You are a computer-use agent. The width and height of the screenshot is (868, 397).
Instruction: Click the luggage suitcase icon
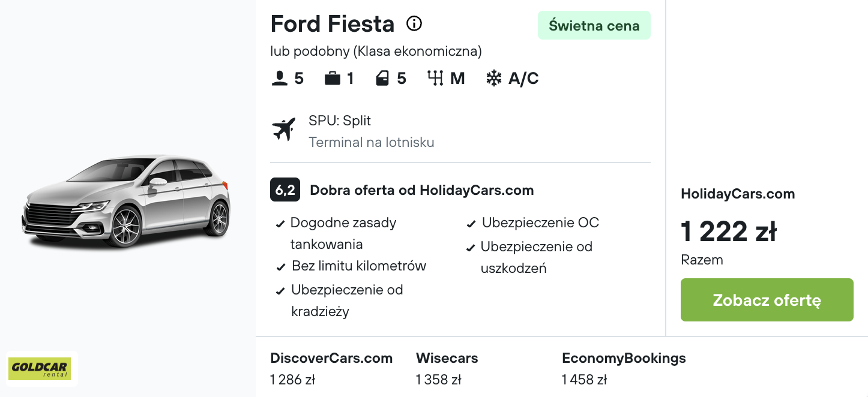click(x=332, y=79)
